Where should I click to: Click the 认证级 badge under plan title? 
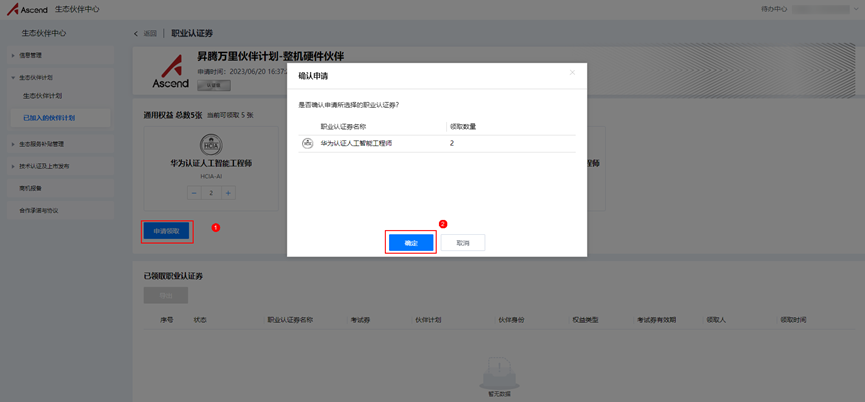pyautogui.click(x=214, y=85)
